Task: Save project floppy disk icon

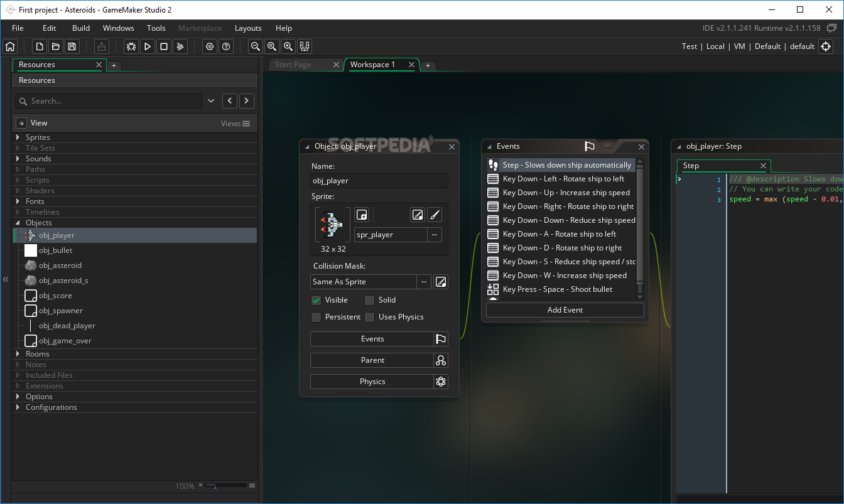Action: (x=72, y=46)
